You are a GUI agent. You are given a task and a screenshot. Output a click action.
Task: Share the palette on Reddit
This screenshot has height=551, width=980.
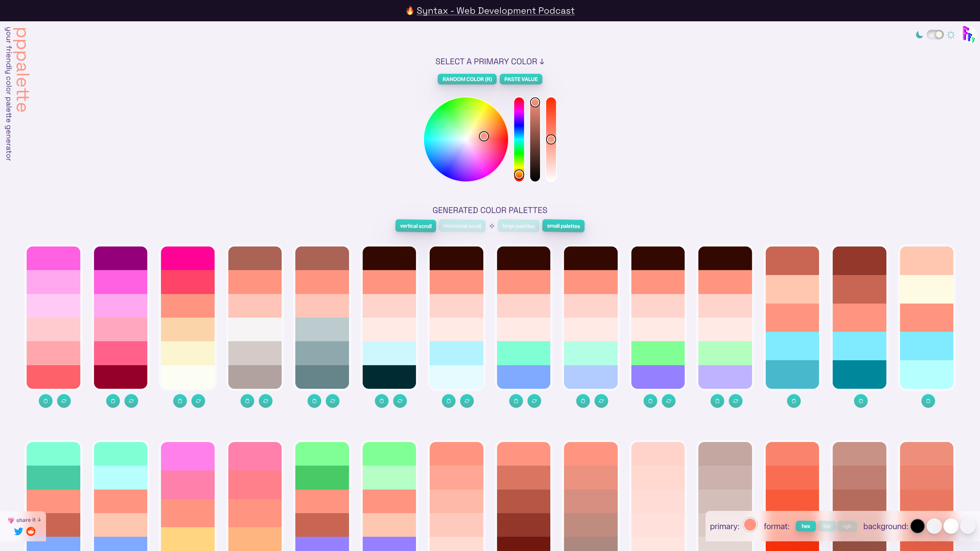[x=31, y=532]
